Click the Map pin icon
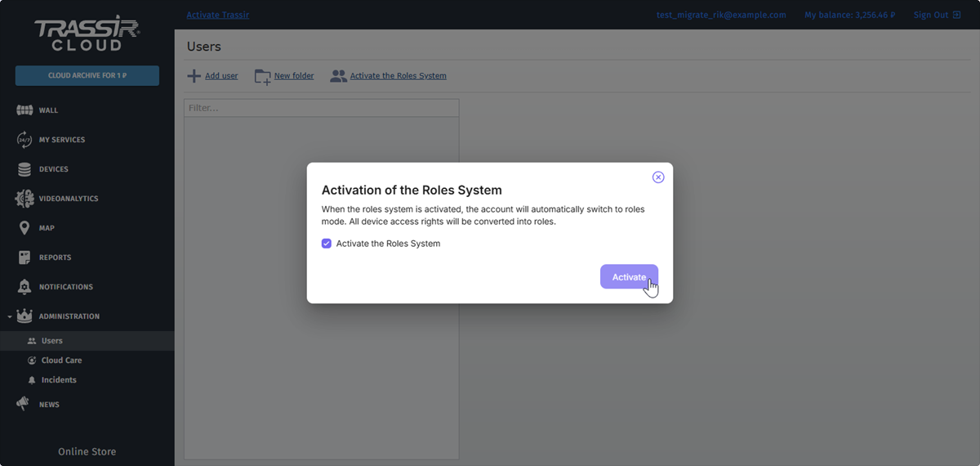Viewport: 980px width, 466px height. pyautogui.click(x=24, y=228)
